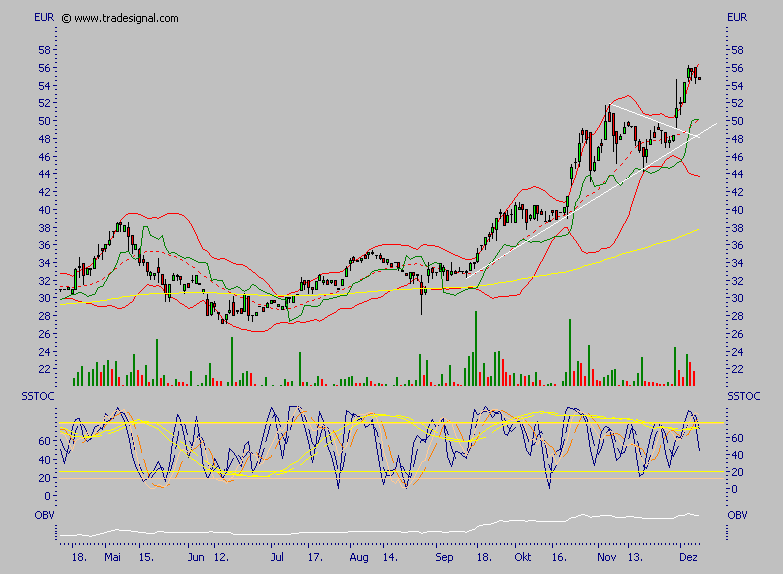Click the 40 value on right SSTOC scale
Viewport: 783px width, 574px height.
coord(737,455)
